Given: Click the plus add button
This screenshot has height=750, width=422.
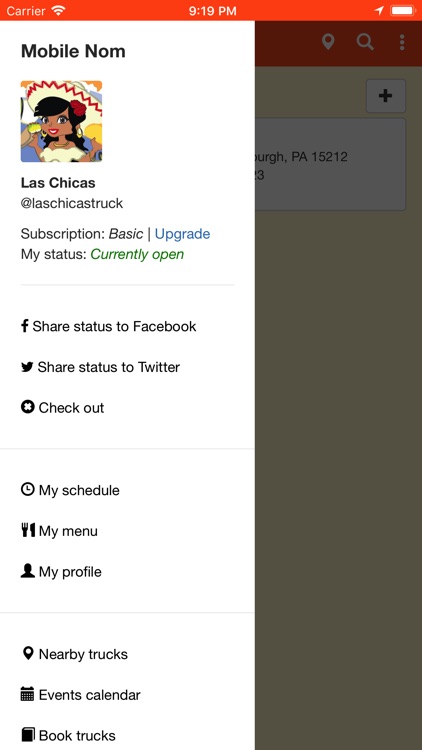Looking at the screenshot, I should [x=386, y=96].
